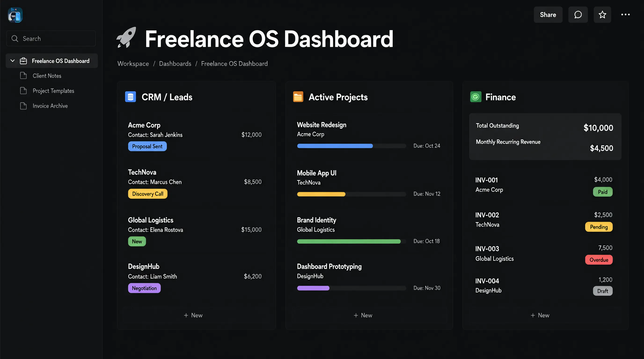644x359 pixels.
Task: Open Invoice Archive in the sidebar
Action: click(x=50, y=106)
